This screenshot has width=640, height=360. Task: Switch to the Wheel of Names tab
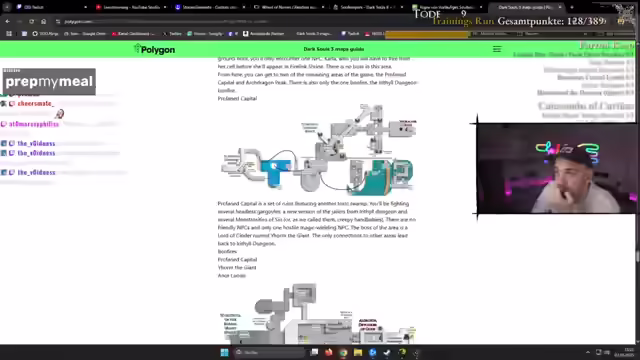289,7
